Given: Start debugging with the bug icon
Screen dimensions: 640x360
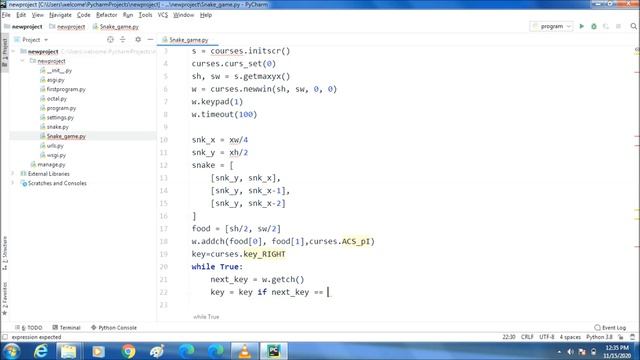Looking at the screenshot, I should 594,27.
